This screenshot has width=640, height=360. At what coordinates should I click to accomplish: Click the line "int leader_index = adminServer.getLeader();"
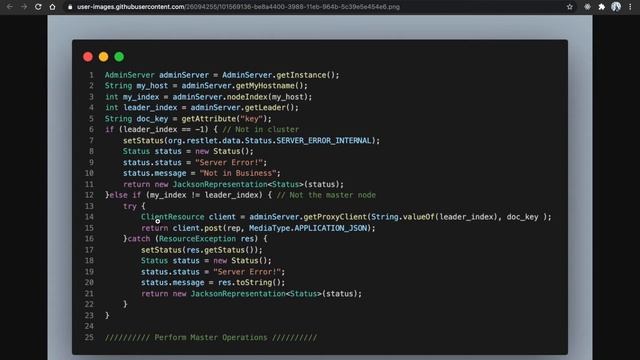coord(202,108)
